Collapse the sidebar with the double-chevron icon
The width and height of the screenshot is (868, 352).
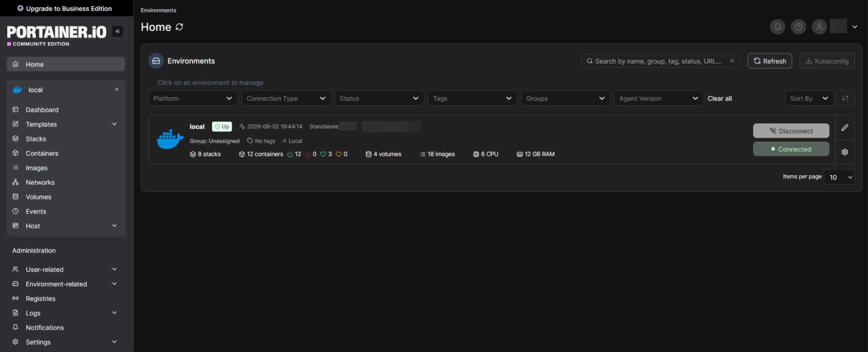[118, 31]
